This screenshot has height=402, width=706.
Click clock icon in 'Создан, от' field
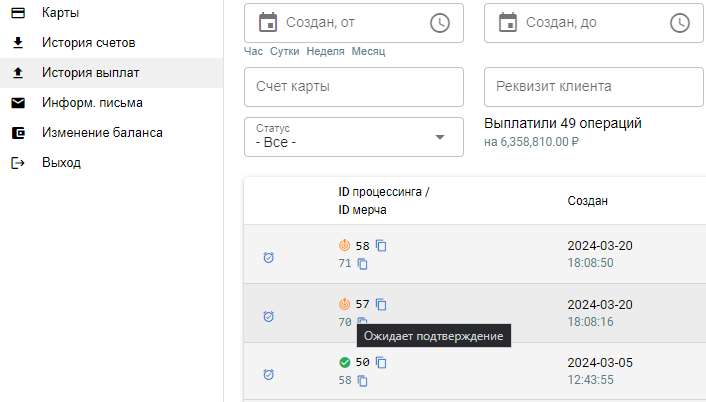(439, 22)
